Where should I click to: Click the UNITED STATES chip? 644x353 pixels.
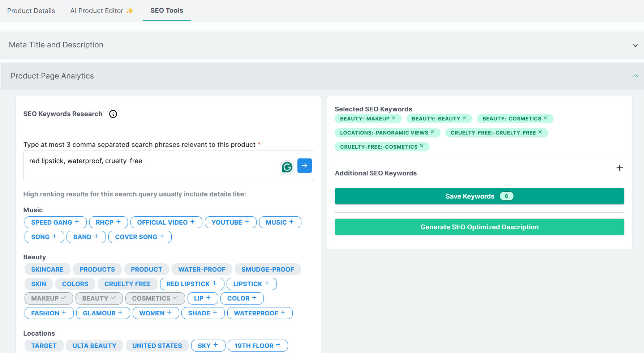click(157, 345)
